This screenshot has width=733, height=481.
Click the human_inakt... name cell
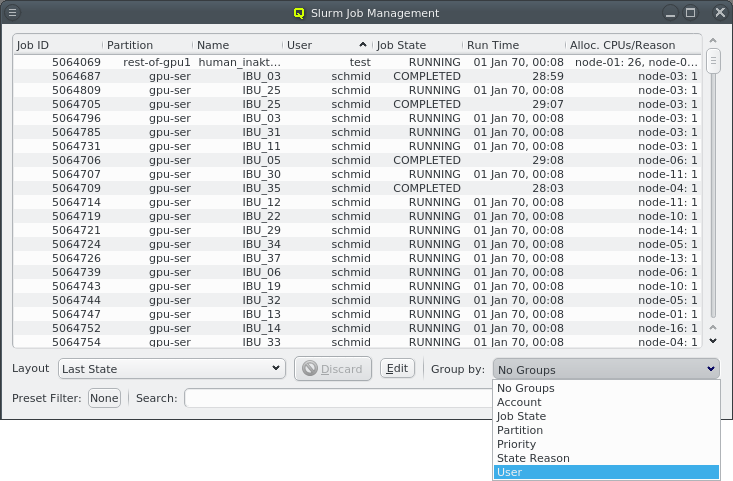239,62
